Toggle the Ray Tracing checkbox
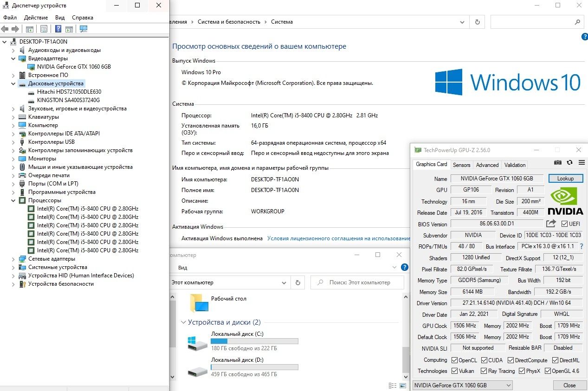Screen dimensions: 588x391 (x=484, y=371)
